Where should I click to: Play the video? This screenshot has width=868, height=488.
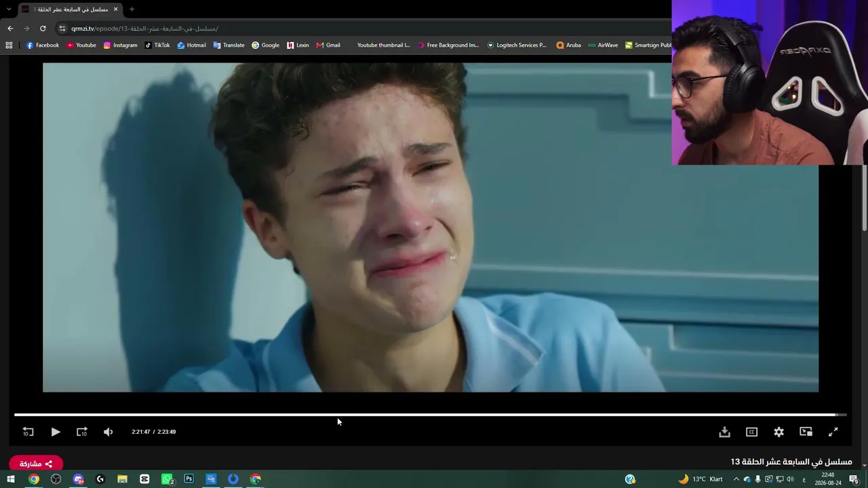click(56, 432)
